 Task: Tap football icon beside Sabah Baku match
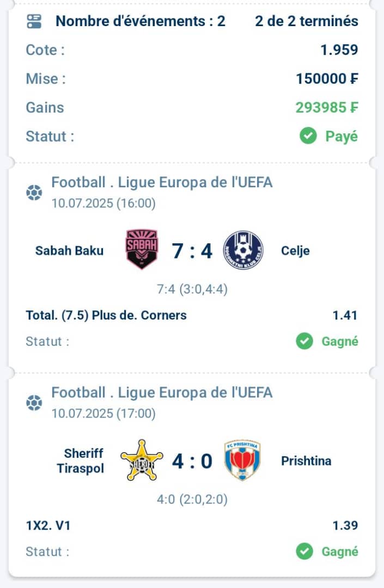(34, 193)
